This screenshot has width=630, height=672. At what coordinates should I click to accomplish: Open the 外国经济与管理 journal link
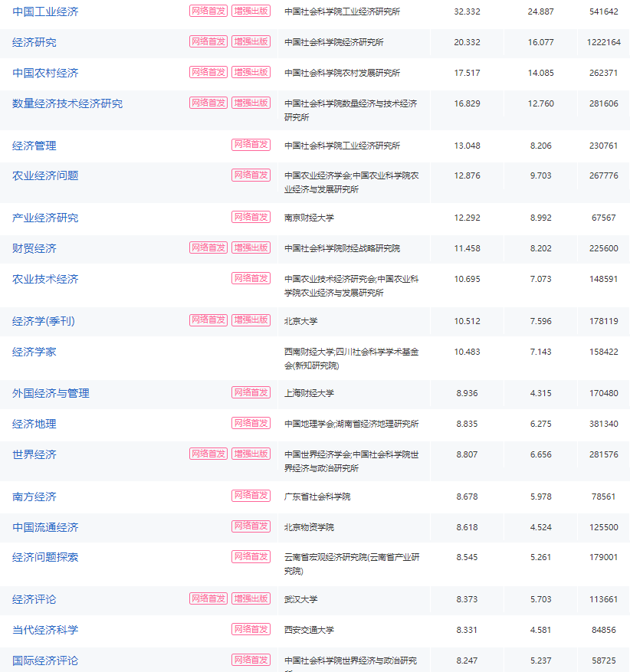(51, 393)
